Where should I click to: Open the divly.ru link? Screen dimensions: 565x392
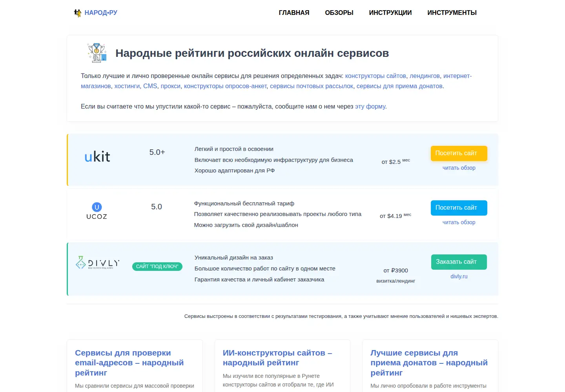point(459,276)
